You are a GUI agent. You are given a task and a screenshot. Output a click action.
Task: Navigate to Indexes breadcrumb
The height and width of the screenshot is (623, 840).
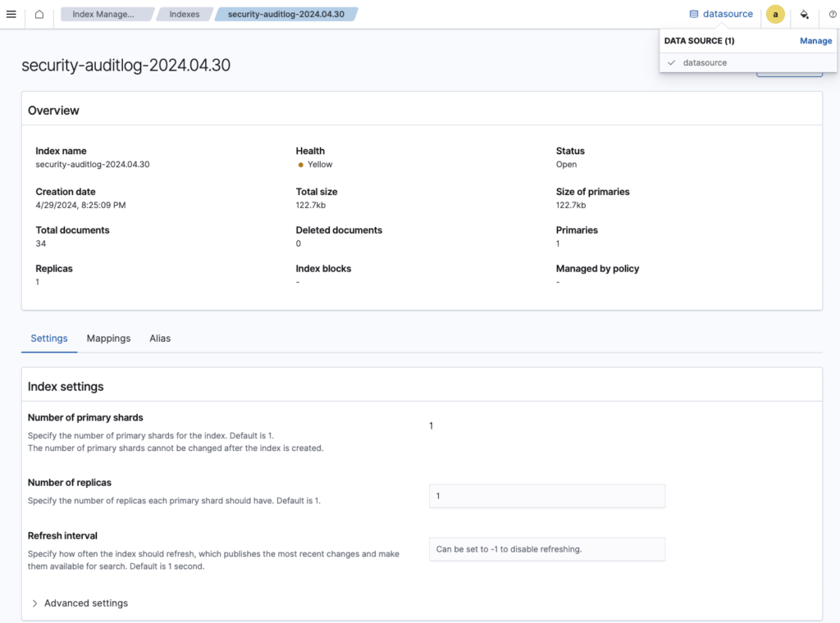pos(184,14)
